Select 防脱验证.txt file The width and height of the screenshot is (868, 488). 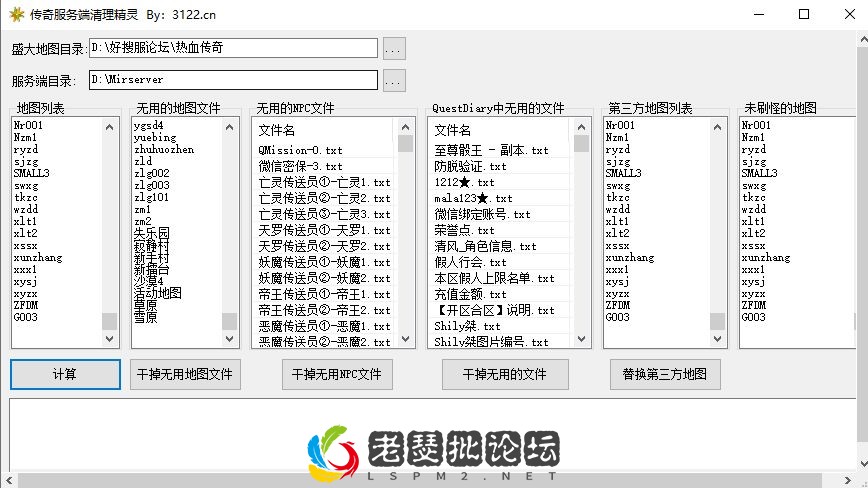471,166
